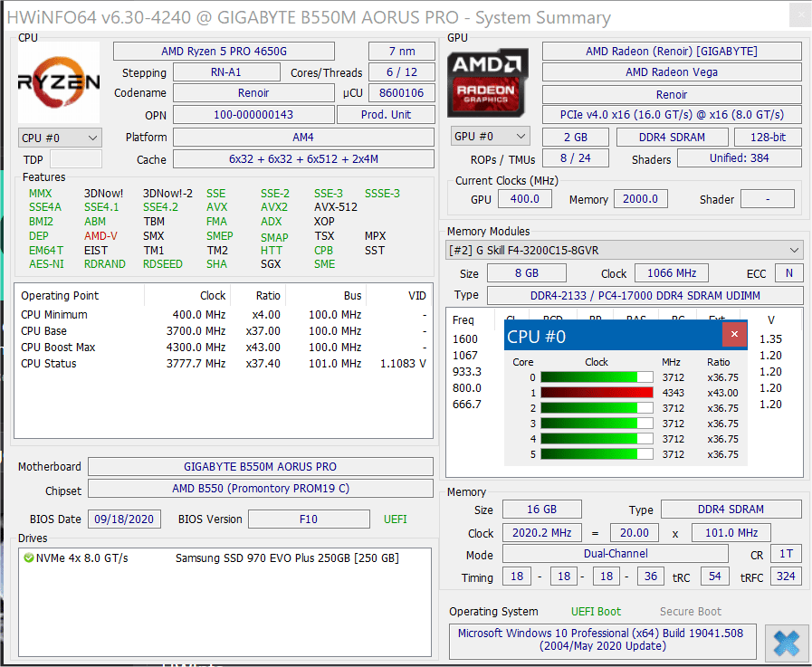
Task: Click the green NVMe drive status checkmark
Action: click(x=29, y=557)
